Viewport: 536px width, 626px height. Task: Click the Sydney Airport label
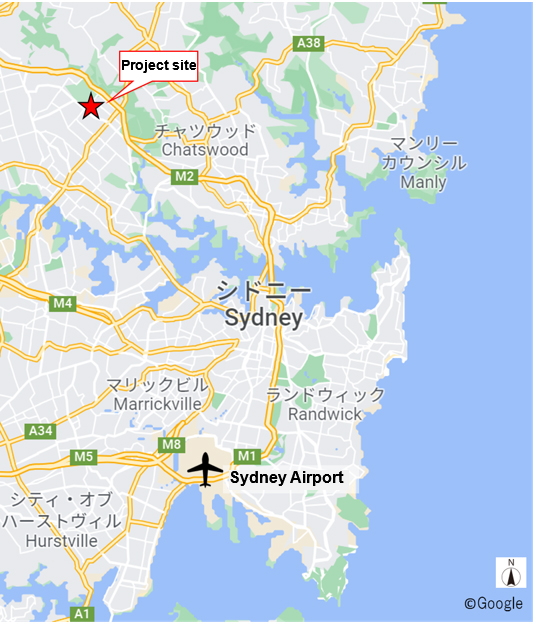[287, 477]
